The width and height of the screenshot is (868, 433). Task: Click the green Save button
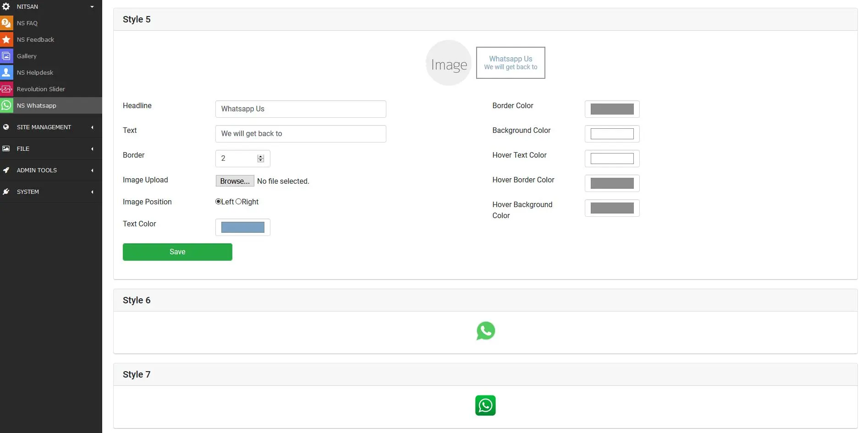pyautogui.click(x=177, y=252)
